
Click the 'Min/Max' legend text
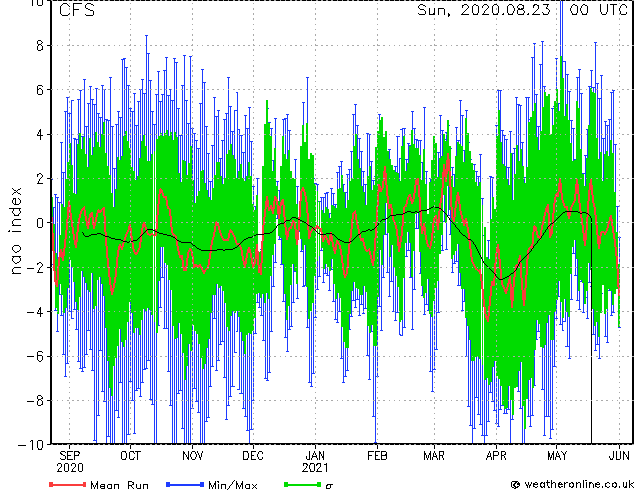pos(232,485)
